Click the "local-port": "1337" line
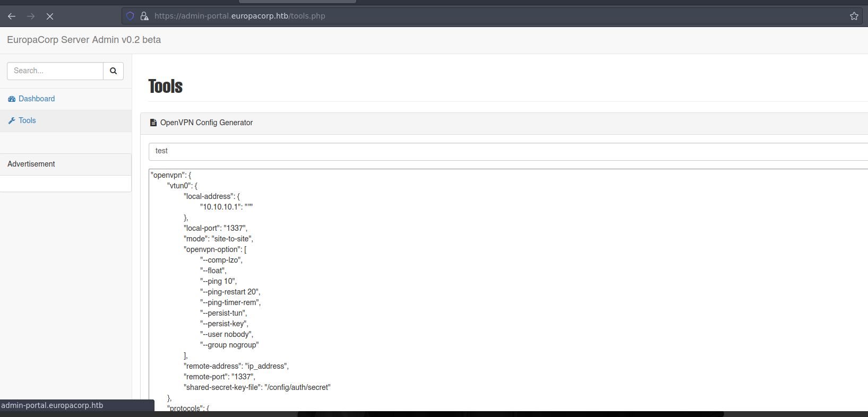 (x=216, y=228)
